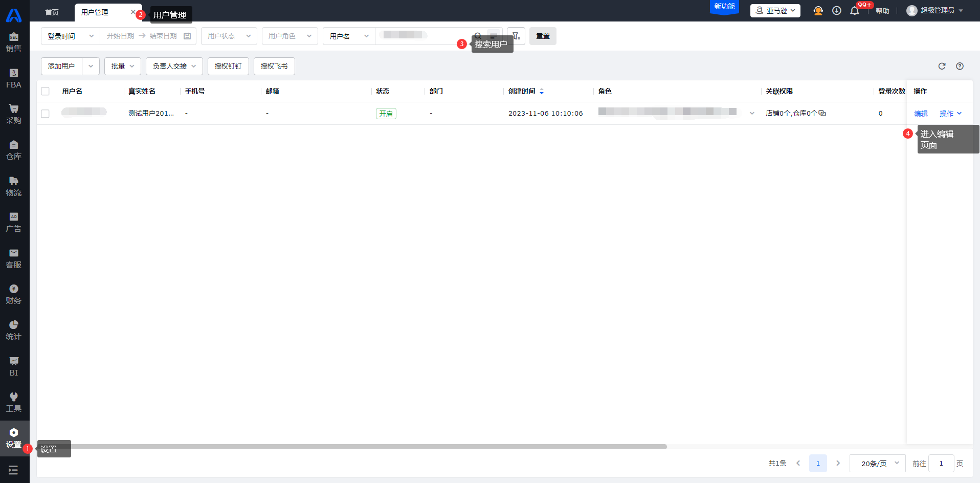Open the 批量 batch actions menu
This screenshot has width=980, height=483.
(x=122, y=66)
